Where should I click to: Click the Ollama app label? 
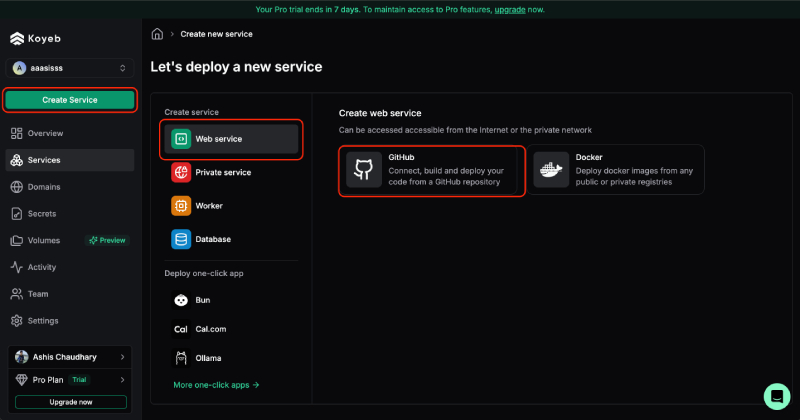(x=208, y=358)
